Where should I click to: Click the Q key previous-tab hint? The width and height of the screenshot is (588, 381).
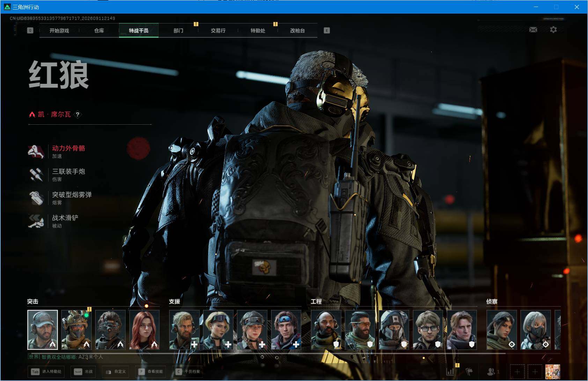[x=30, y=30]
